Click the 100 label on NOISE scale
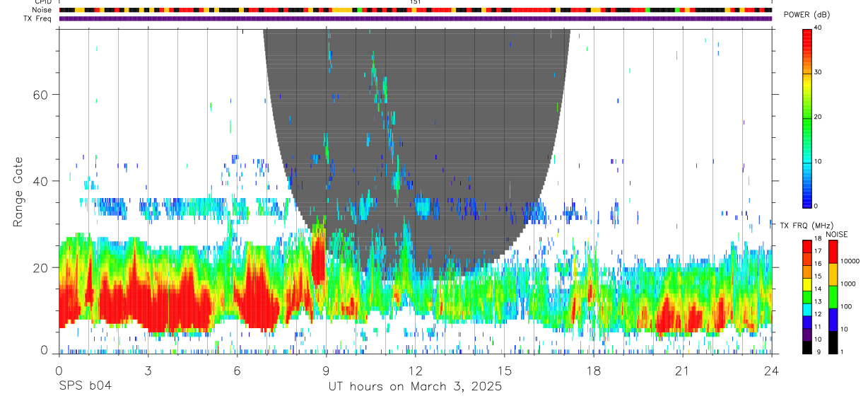The image size is (868, 401). (x=845, y=306)
